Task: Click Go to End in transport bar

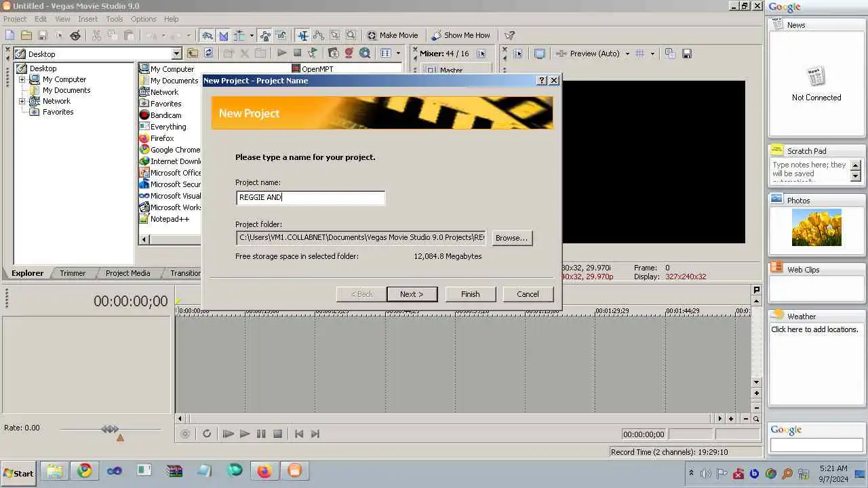Action: [x=315, y=434]
